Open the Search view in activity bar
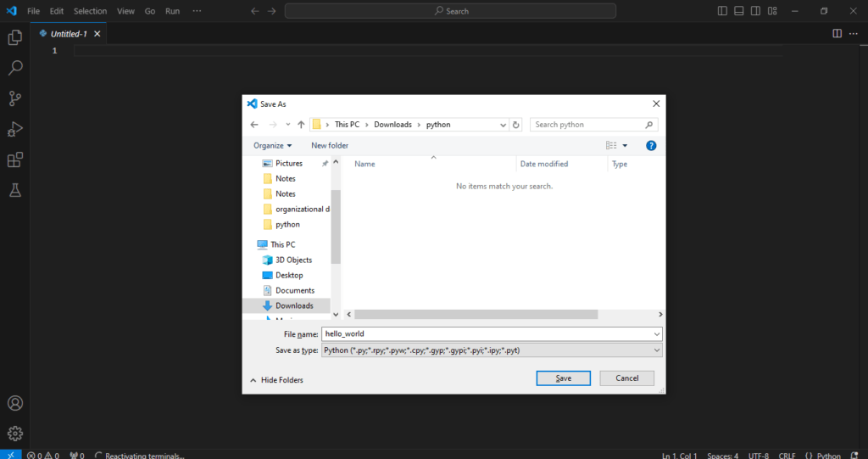 click(x=15, y=68)
